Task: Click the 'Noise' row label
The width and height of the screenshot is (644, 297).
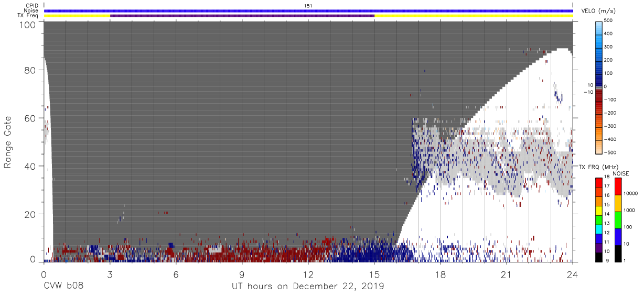Action: coord(32,10)
